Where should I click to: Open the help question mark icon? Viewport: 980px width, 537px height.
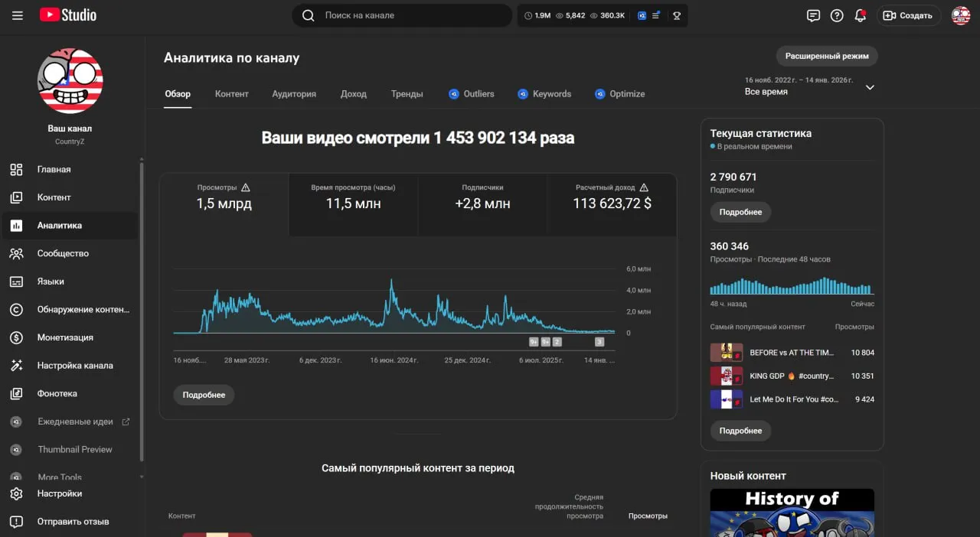click(837, 15)
